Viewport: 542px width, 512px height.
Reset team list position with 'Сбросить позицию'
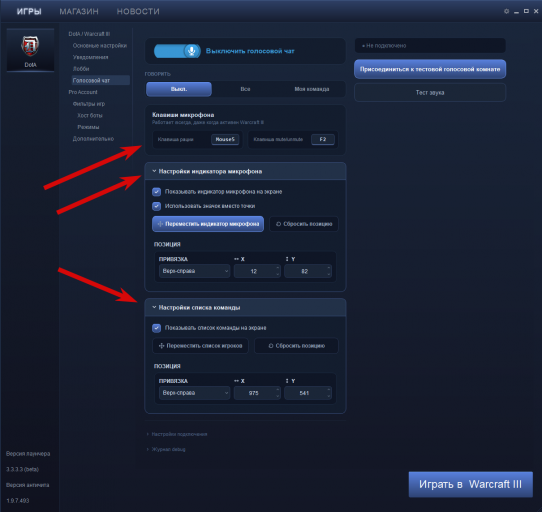(296, 346)
